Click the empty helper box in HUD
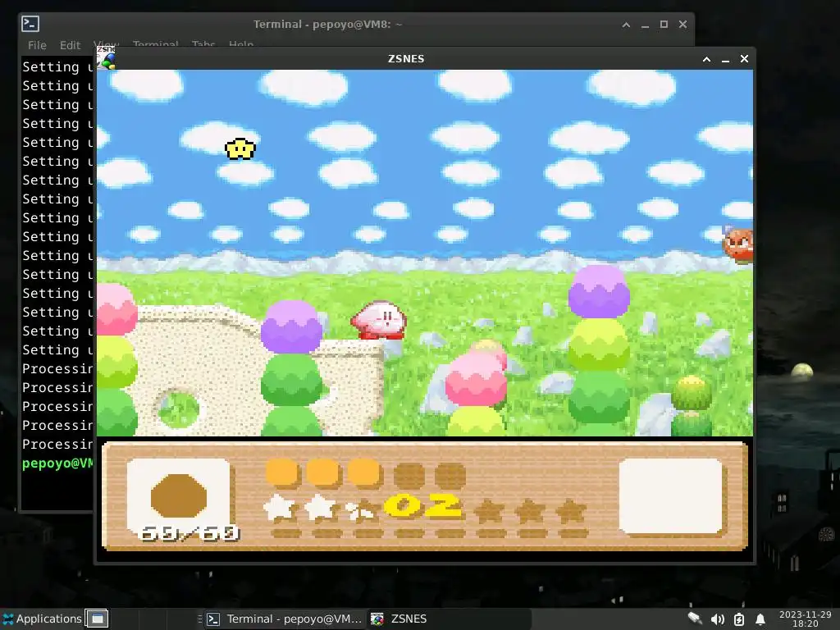Image resolution: width=840 pixels, height=630 pixels. (x=671, y=496)
